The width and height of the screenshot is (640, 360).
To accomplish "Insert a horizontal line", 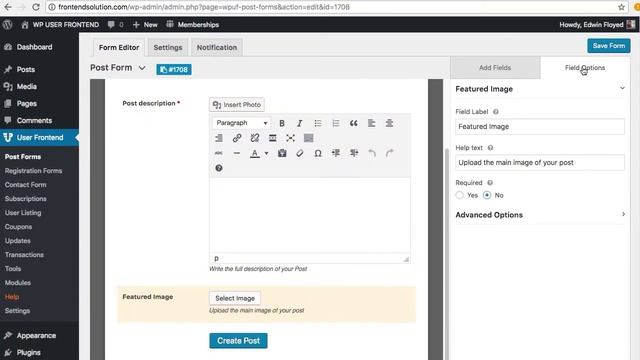I will tap(237, 153).
